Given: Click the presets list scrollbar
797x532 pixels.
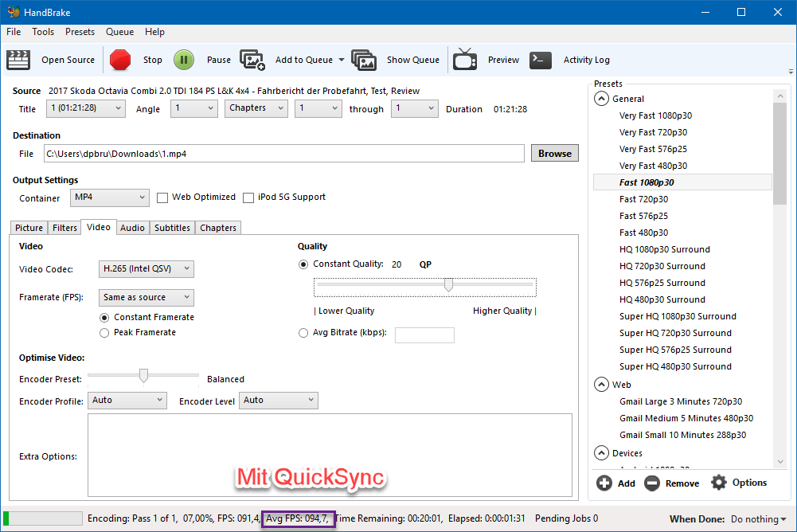Looking at the screenshot, I should click(x=779, y=153).
